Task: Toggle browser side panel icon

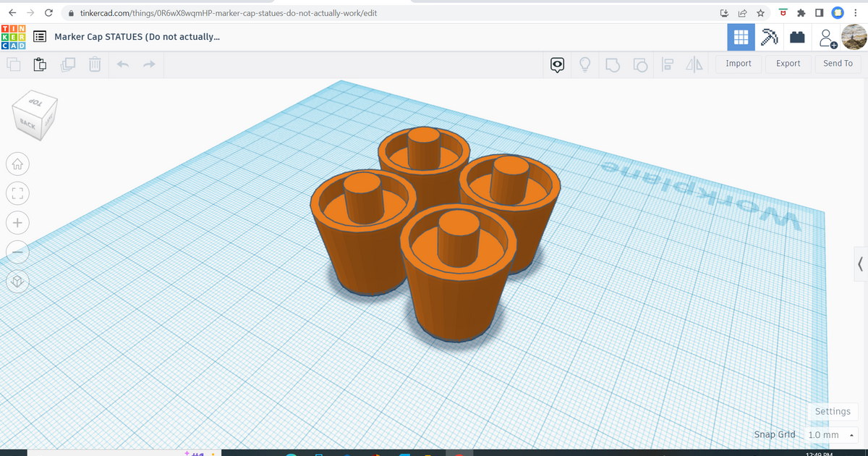Action: 819,13
